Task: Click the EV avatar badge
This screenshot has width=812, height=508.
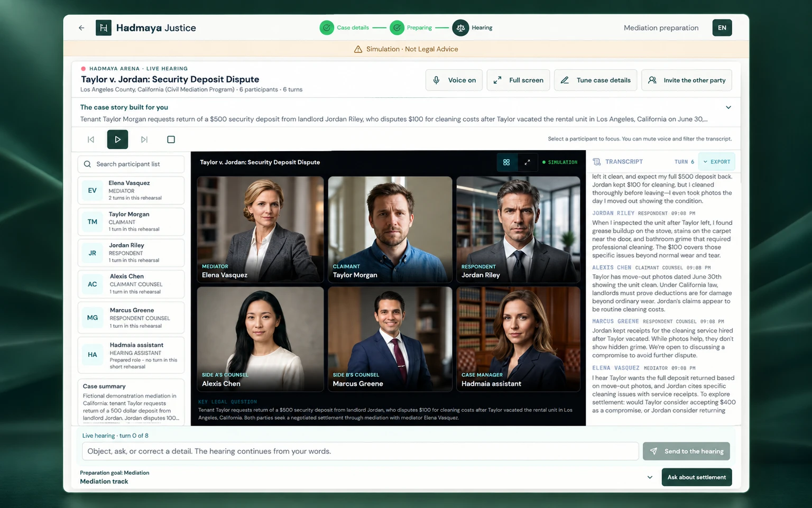Action: coord(93,190)
